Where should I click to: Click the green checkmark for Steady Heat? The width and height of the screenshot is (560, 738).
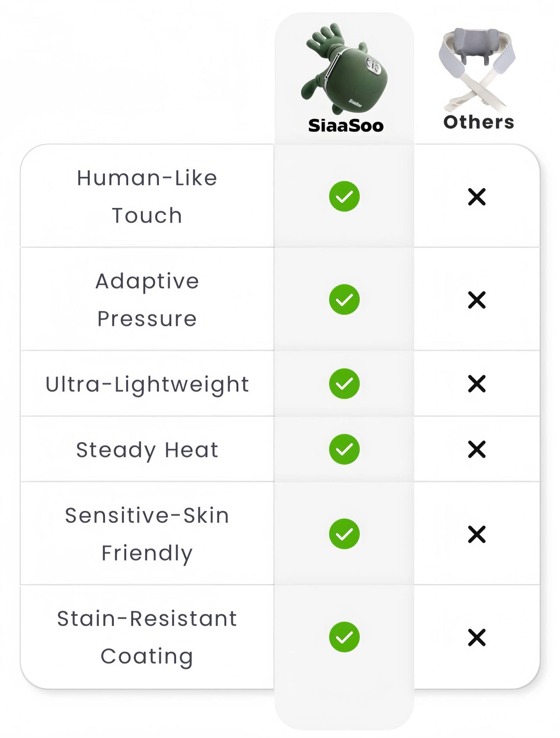pos(344,449)
